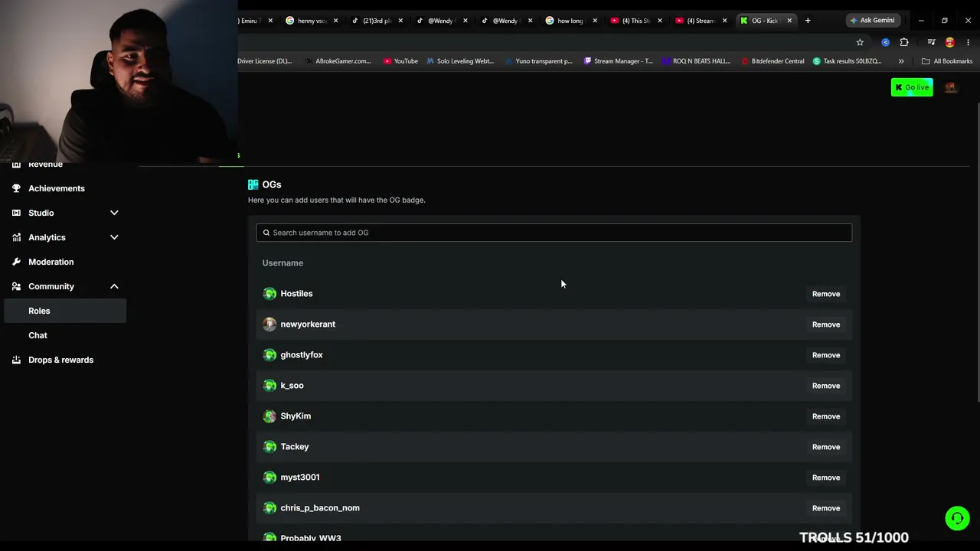Remove ShyKim from OGs
The image size is (980, 551).
[x=826, y=416]
